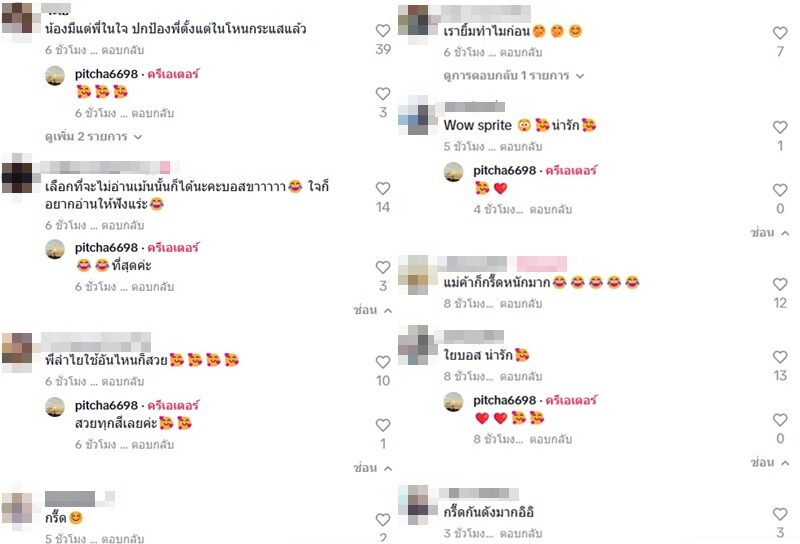Open commenter avatar beside 'กรี๊ด' comment
The width and height of the screenshot is (800, 544).
pyautogui.click(x=19, y=509)
